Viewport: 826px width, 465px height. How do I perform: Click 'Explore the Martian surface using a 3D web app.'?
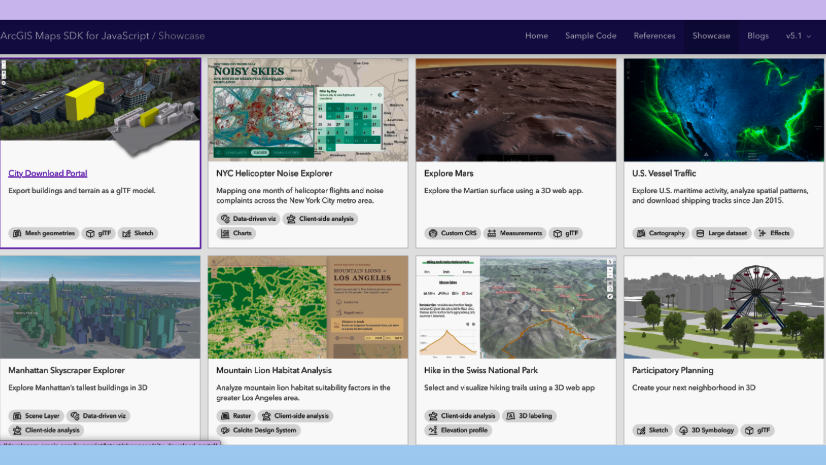tap(504, 191)
